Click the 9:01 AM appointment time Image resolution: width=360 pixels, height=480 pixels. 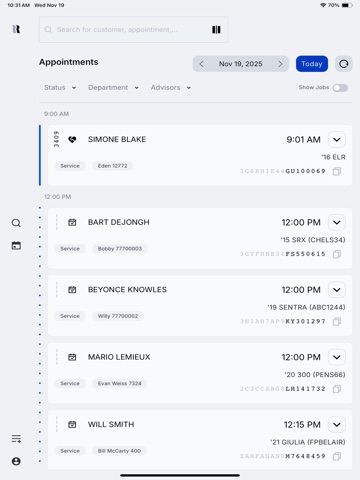(303, 139)
